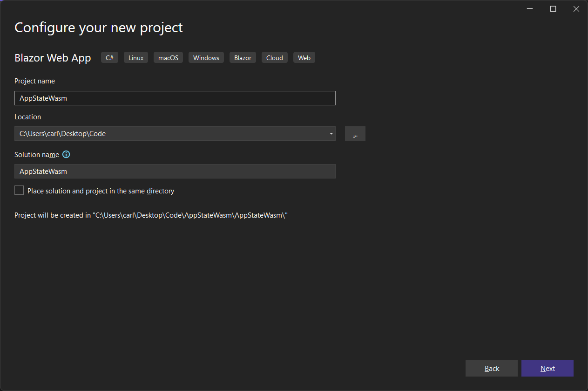Click the 'Configure your new project' title

point(99,27)
